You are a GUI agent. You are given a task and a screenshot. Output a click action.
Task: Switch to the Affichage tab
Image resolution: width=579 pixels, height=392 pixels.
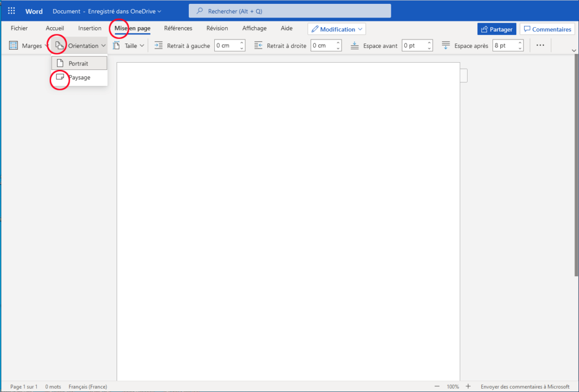point(254,28)
